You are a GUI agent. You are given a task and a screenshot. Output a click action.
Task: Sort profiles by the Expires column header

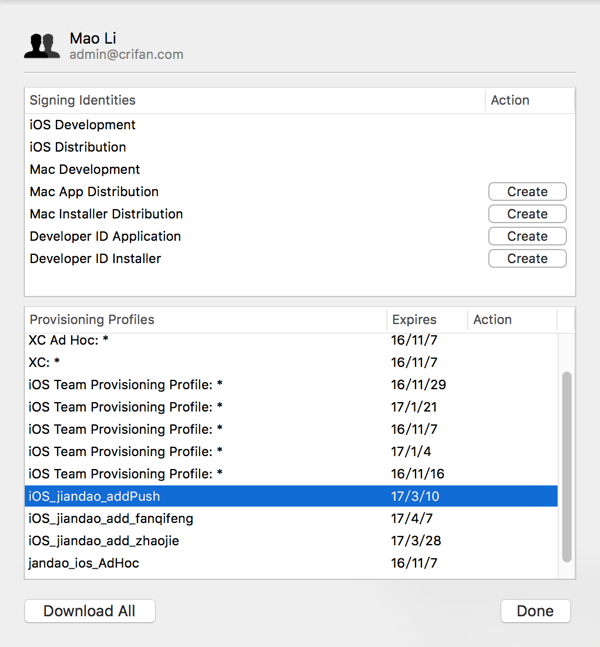tap(414, 320)
